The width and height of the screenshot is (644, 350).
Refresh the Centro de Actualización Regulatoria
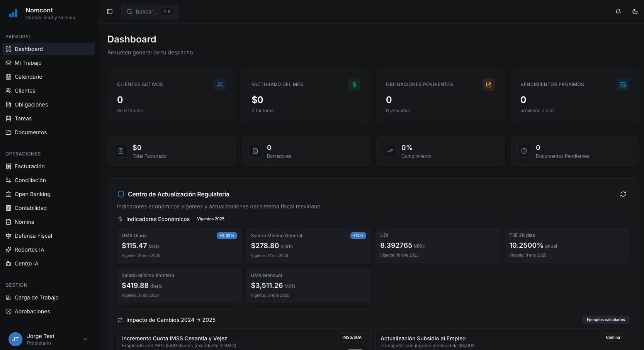[x=623, y=194]
